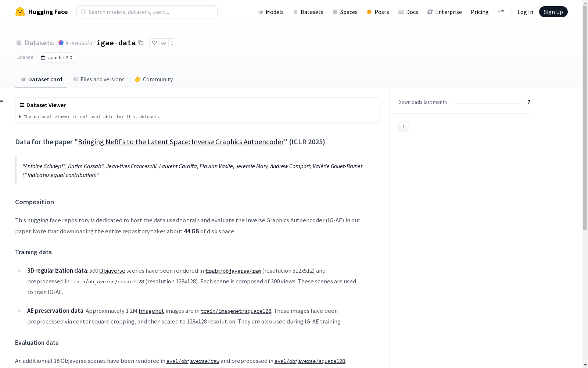Image resolution: width=588 pixels, height=368 pixels.
Task: Focus the search models and datasets field
Action: click(147, 12)
